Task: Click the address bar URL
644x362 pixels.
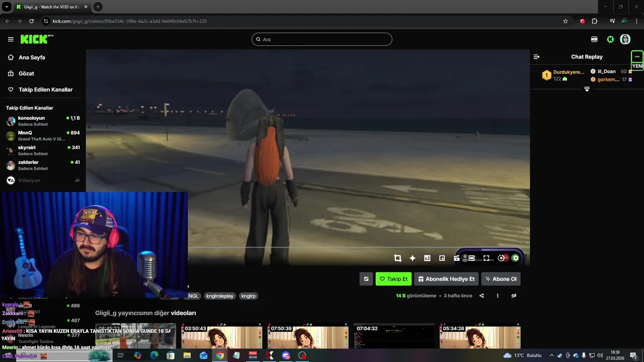Action: coord(130,21)
